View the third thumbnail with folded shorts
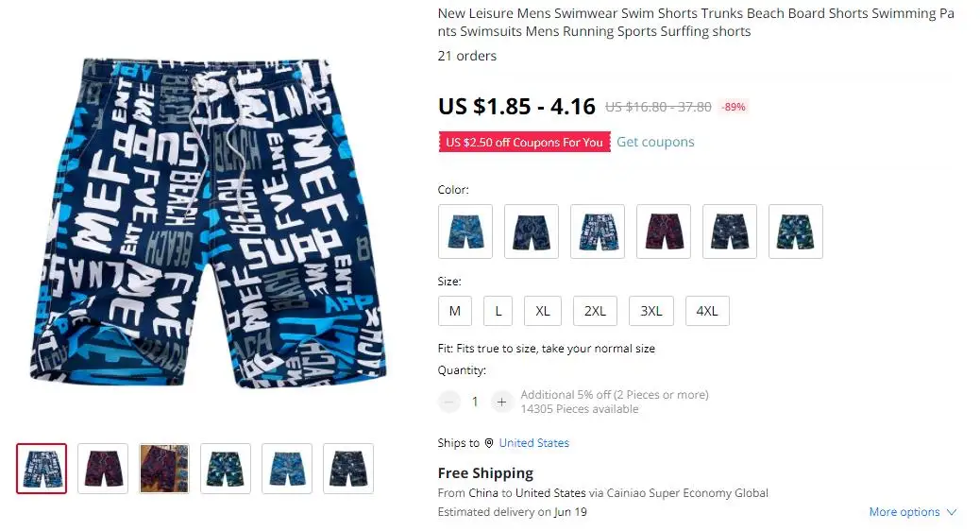The image size is (980, 531). coord(164,469)
